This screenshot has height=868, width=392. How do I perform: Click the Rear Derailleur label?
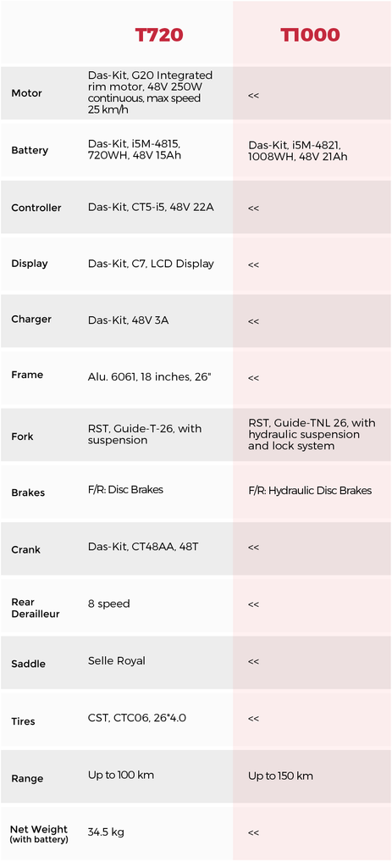[x=36, y=609]
